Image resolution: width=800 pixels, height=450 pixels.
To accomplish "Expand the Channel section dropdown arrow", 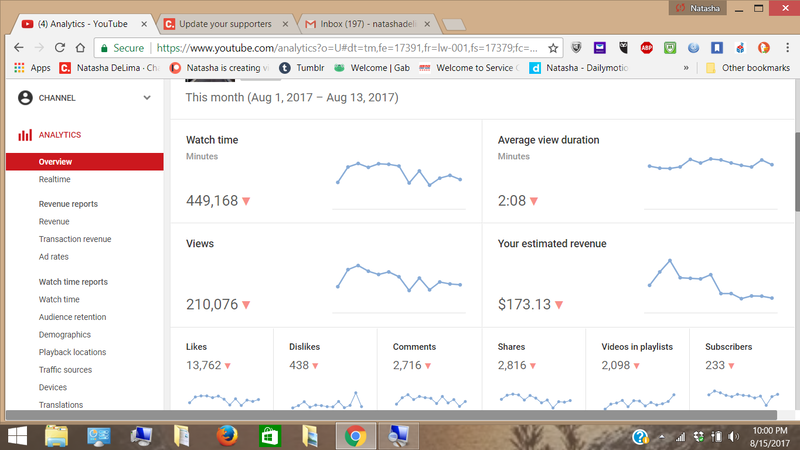I will [x=147, y=98].
